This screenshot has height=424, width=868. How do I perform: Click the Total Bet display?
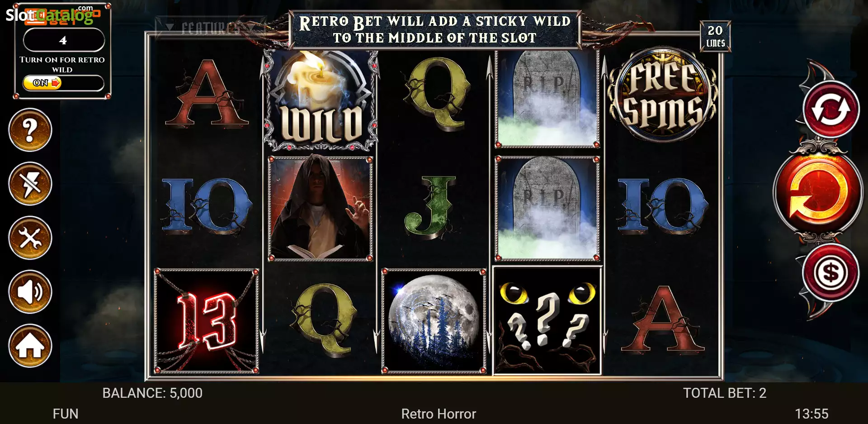[724, 393]
